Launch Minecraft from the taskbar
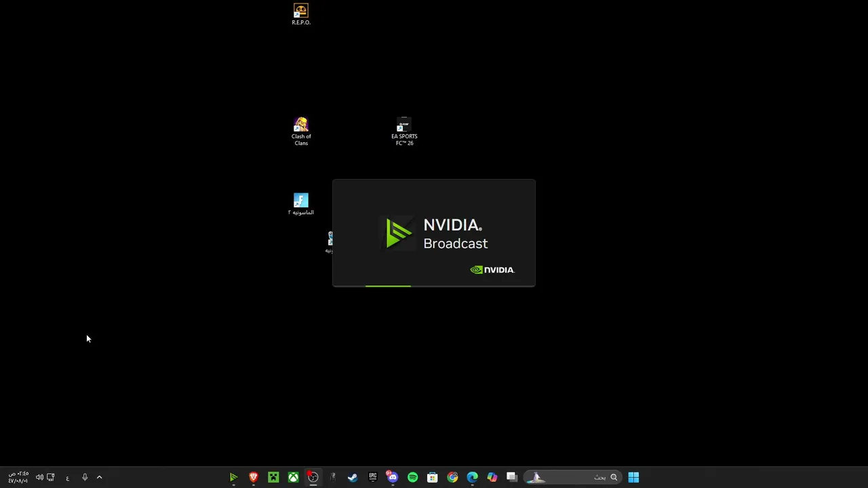The width and height of the screenshot is (868, 488). [273, 478]
